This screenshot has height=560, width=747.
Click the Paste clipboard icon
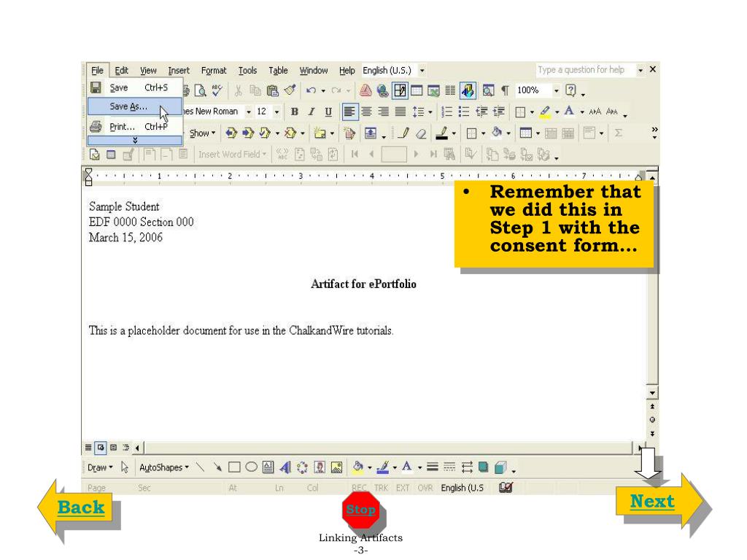coord(273,90)
